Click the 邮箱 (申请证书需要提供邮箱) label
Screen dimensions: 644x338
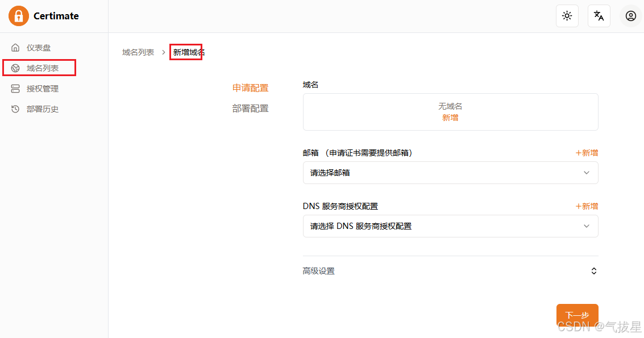[358, 153]
